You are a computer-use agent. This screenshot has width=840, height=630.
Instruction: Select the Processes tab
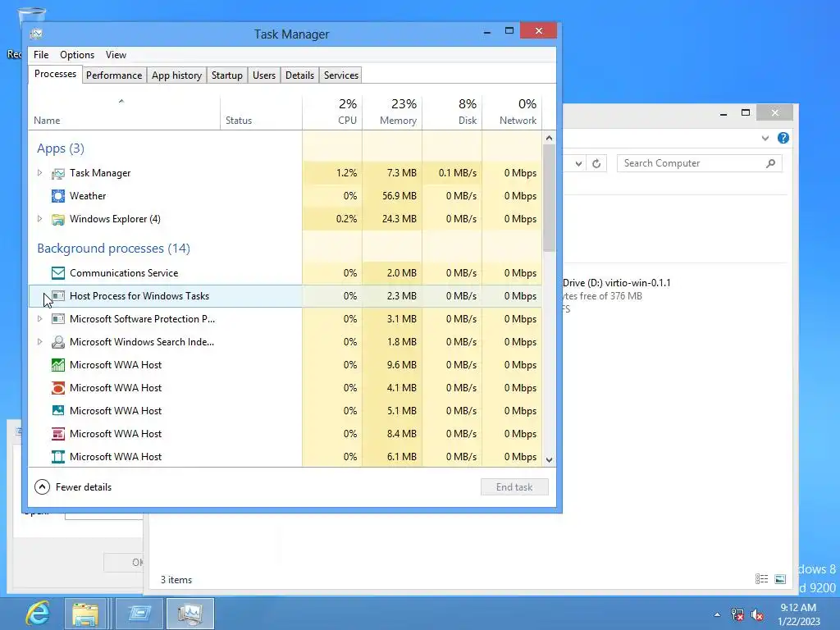[55, 74]
